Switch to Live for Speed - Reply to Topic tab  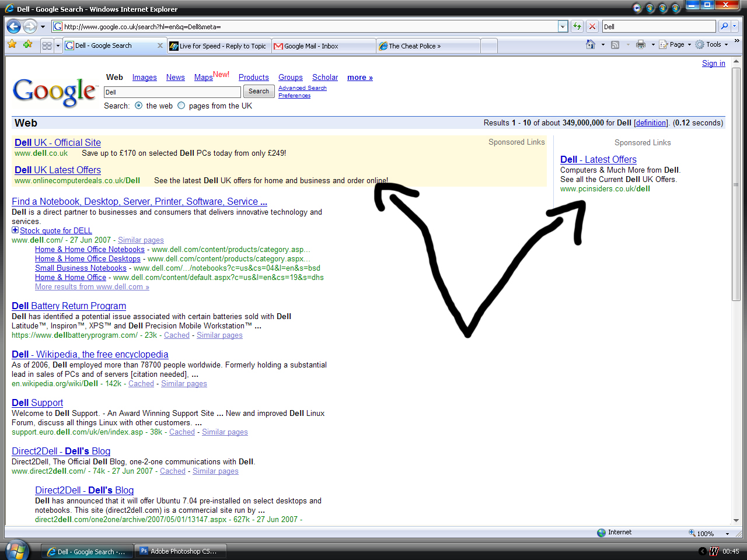(x=219, y=46)
